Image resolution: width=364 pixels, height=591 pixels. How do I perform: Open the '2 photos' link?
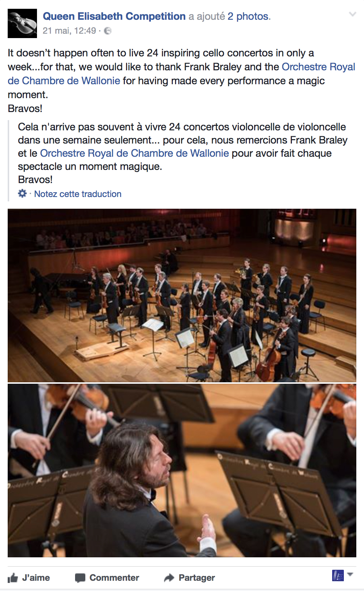click(x=248, y=16)
